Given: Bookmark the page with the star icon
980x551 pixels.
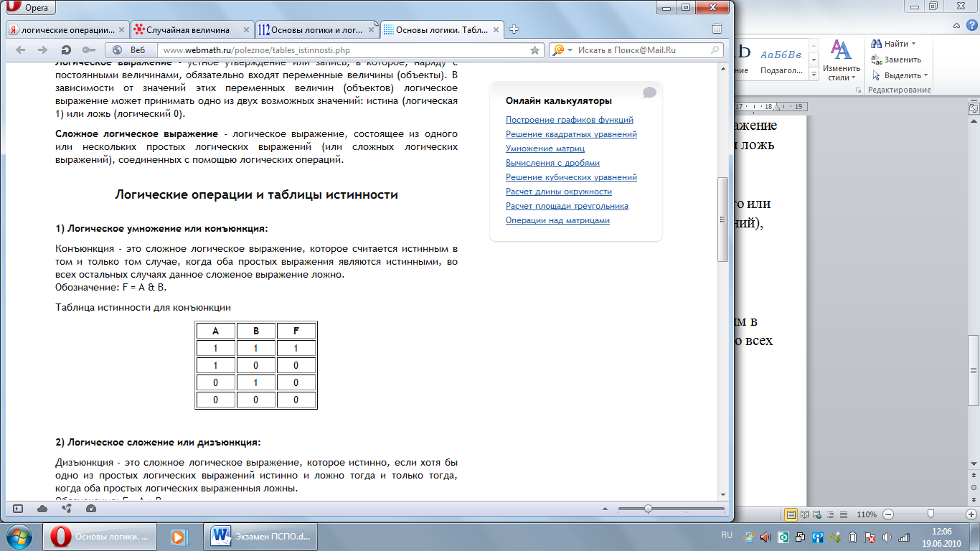Looking at the screenshot, I should click(534, 50).
